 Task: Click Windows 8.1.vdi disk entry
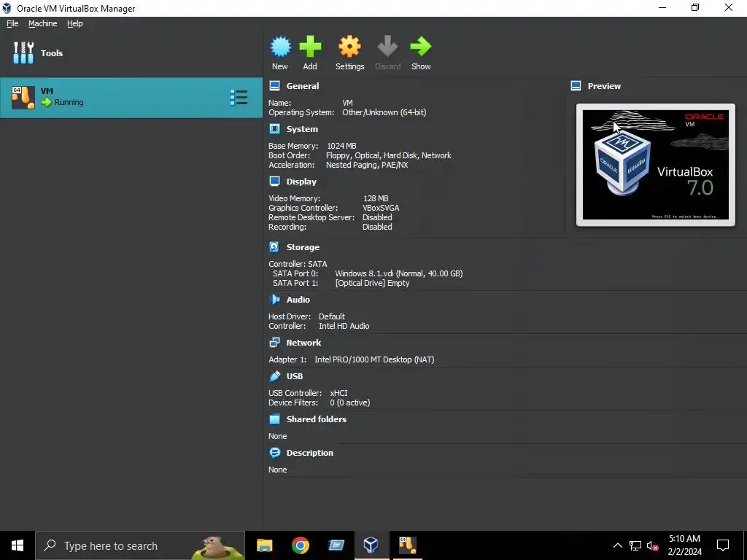pyautogui.click(x=399, y=273)
